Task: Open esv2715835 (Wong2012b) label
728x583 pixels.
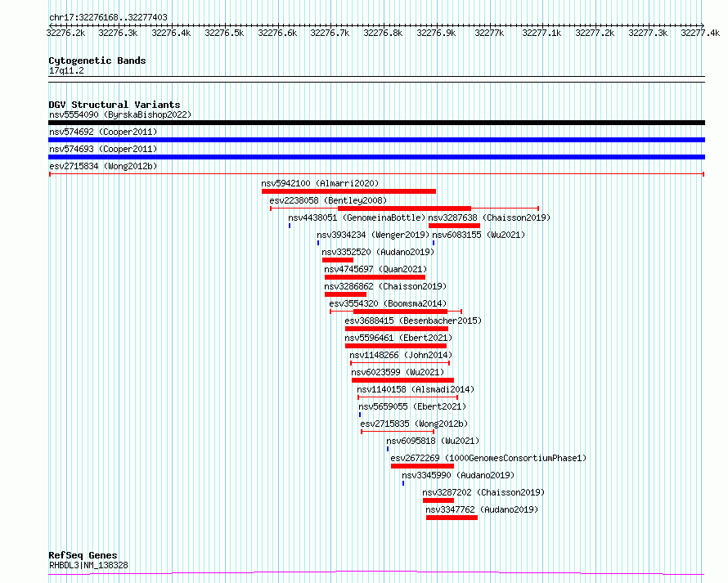Action: (414, 424)
